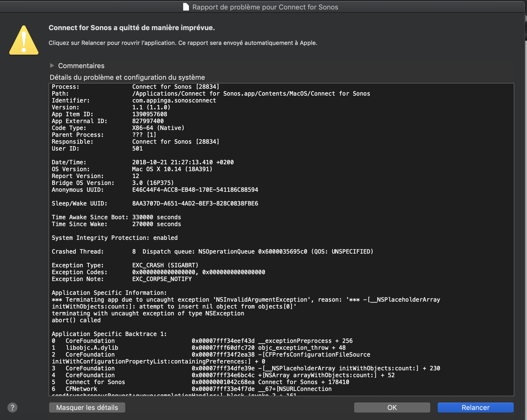
Task: Click the yellow warning icon
Action: 24,40
